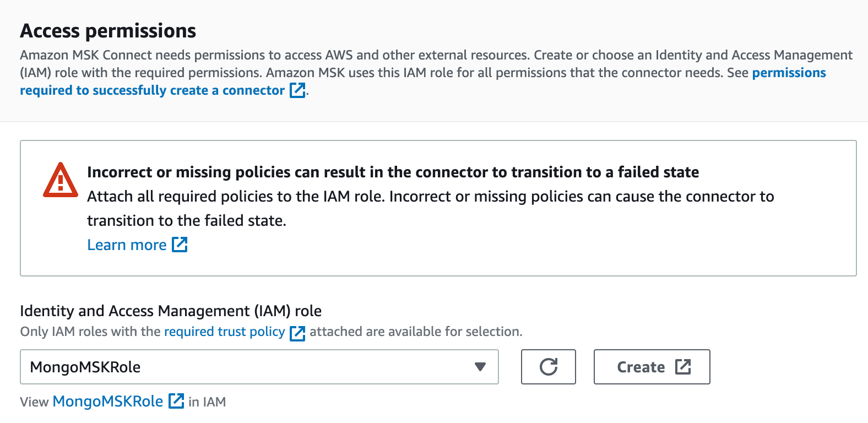Screen dimensions: 868x423
Task: Click external-link icon after 'required trust policy'
Action: (x=297, y=333)
